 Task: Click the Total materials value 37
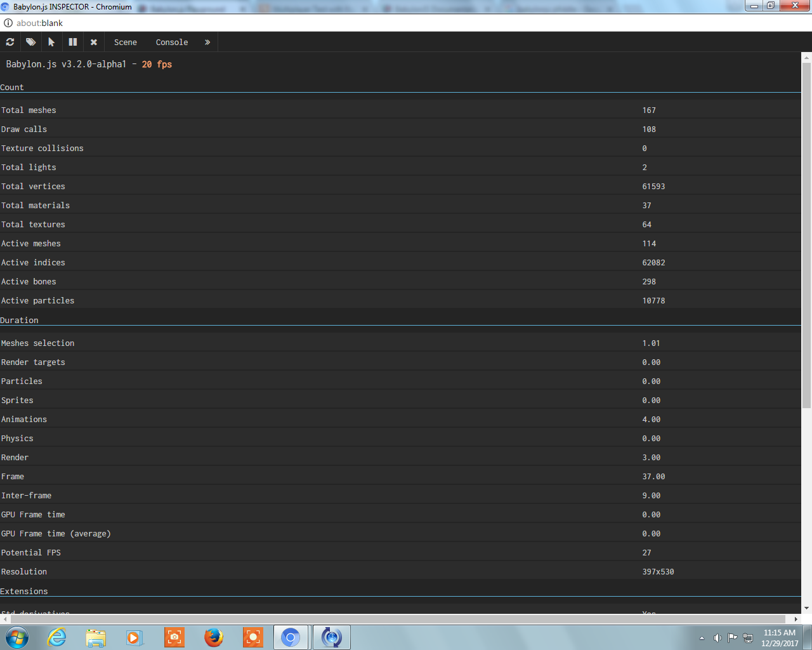tap(646, 206)
